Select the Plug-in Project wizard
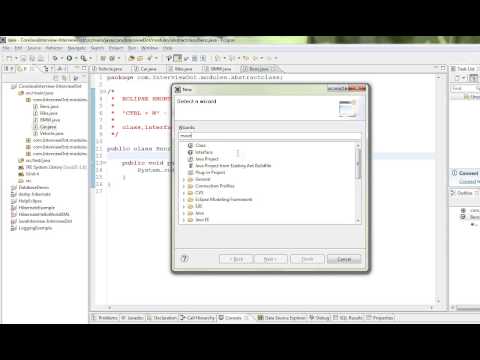Image resolution: width=480 pixels, height=360 pixels. click(x=210, y=172)
